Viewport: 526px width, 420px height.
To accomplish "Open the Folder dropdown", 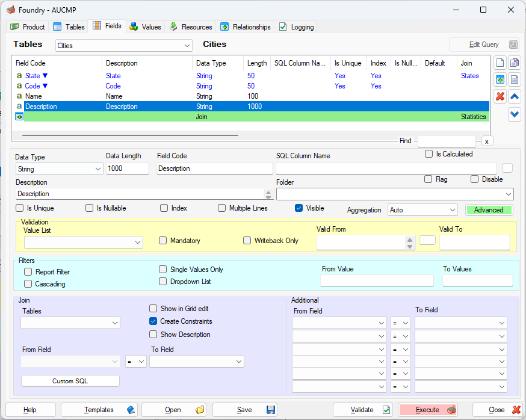I will point(395,194).
